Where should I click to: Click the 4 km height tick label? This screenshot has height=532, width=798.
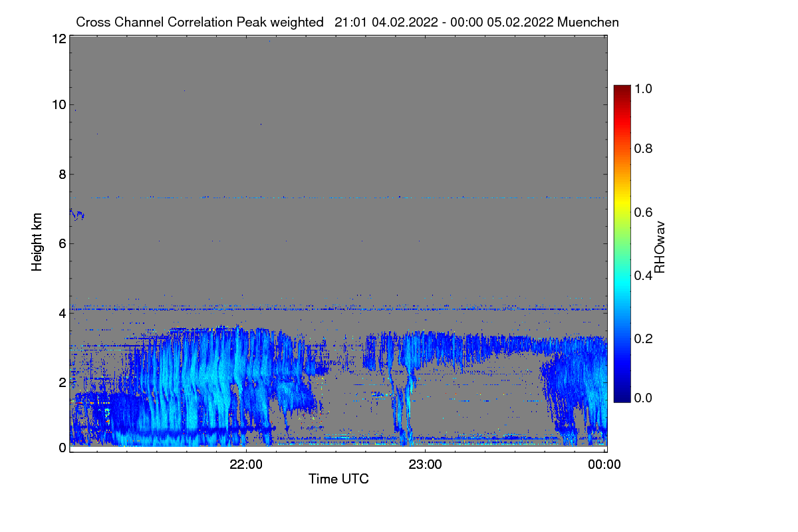[x=63, y=313]
